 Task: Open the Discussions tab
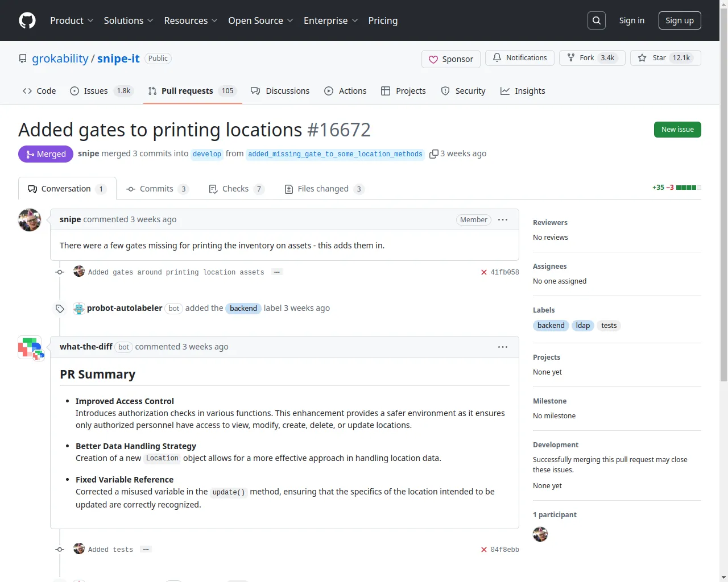[280, 91]
